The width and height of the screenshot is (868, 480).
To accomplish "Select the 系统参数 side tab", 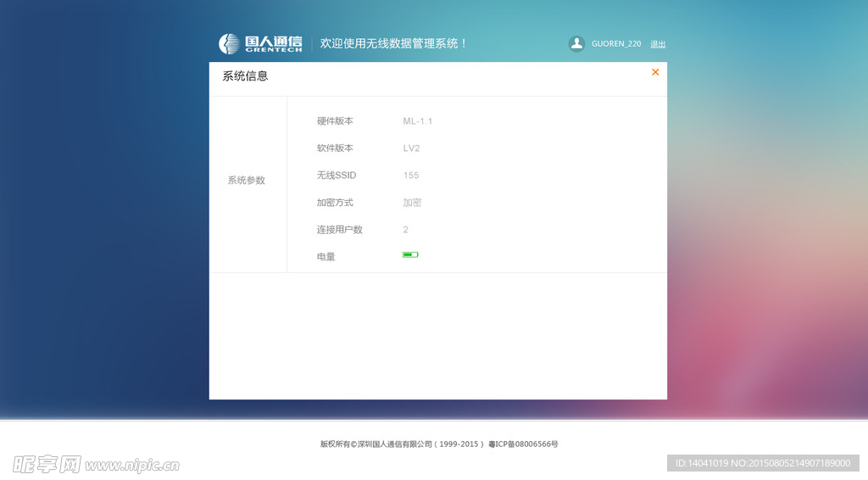I will (x=246, y=181).
